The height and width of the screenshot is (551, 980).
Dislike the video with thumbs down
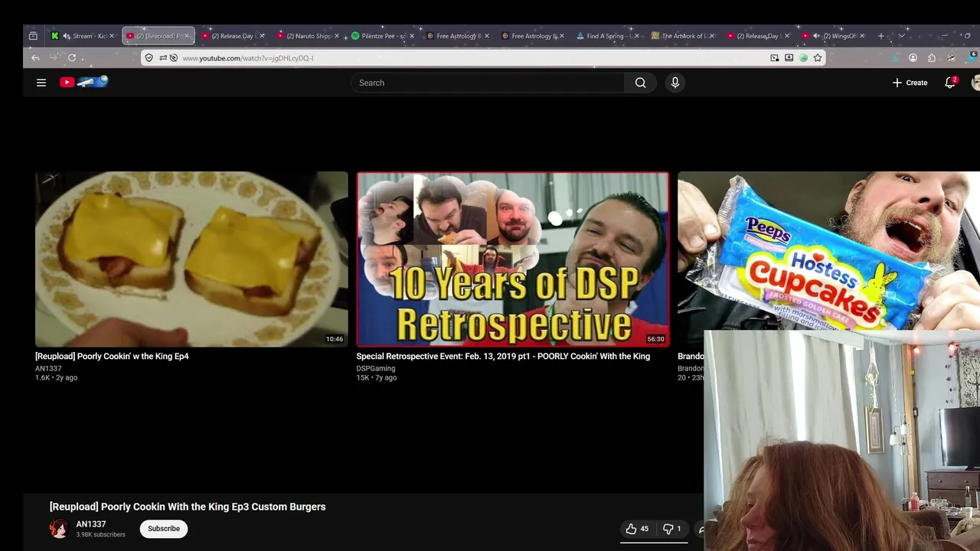(x=671, y=529)
